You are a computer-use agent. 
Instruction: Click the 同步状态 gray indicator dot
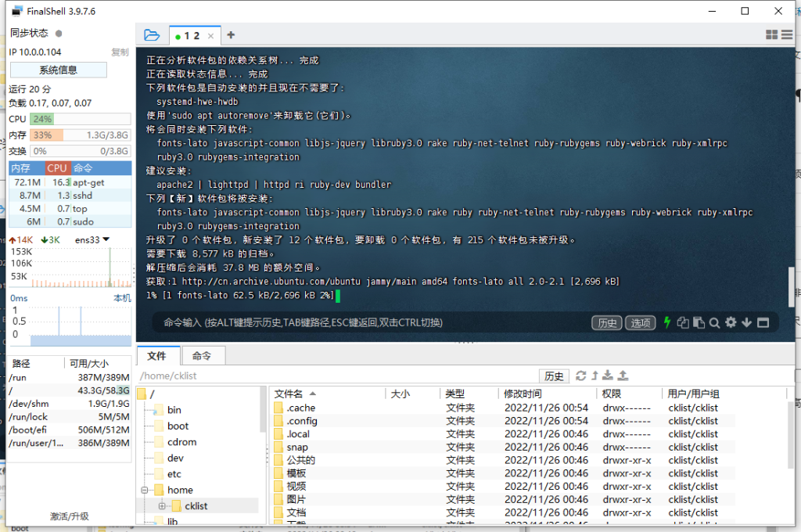[x=59, y=33]
